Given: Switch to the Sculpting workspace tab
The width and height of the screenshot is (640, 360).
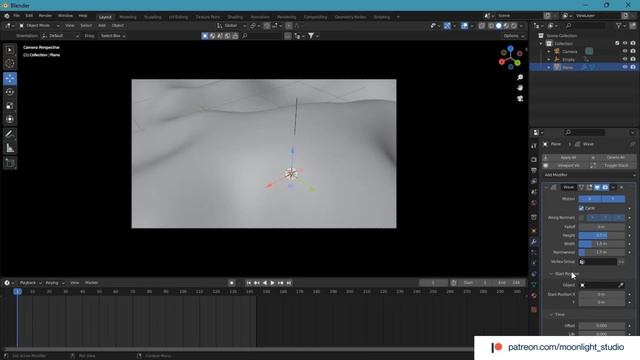Looking at the screenshot, I should tap(153, 17).
